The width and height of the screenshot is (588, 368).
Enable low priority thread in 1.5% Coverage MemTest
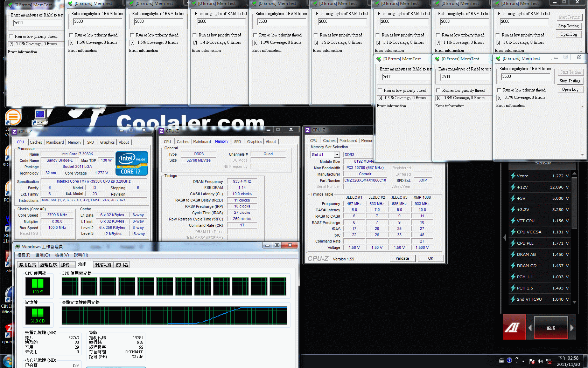click(x=132, y=35)
